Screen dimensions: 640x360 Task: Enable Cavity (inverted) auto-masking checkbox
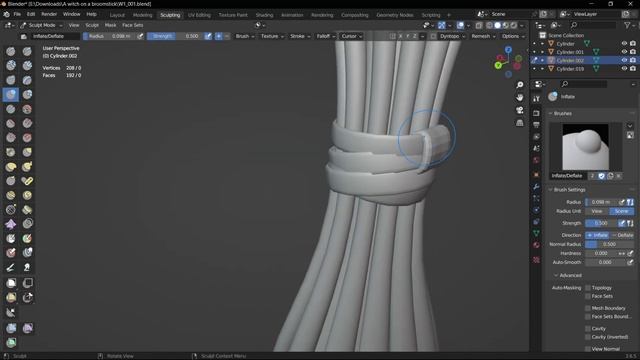(x=588, y=337)
